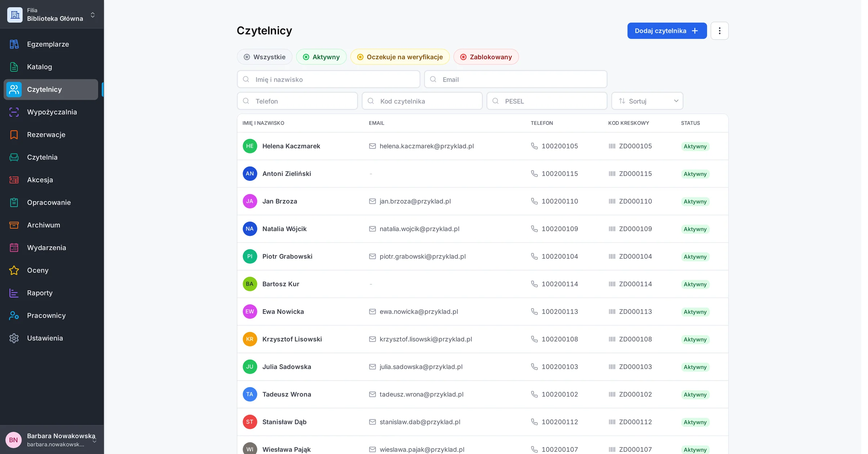Click email helena.kaczmarek@przyklad.pl
This screenshot has width=868, height=454.
[x=426, y=146]
